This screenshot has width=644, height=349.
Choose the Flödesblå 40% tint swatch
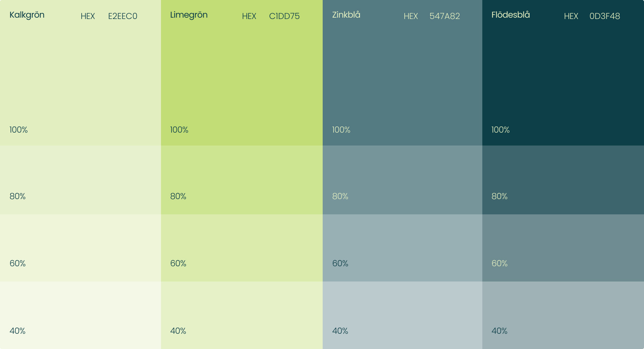coord(563,315)
